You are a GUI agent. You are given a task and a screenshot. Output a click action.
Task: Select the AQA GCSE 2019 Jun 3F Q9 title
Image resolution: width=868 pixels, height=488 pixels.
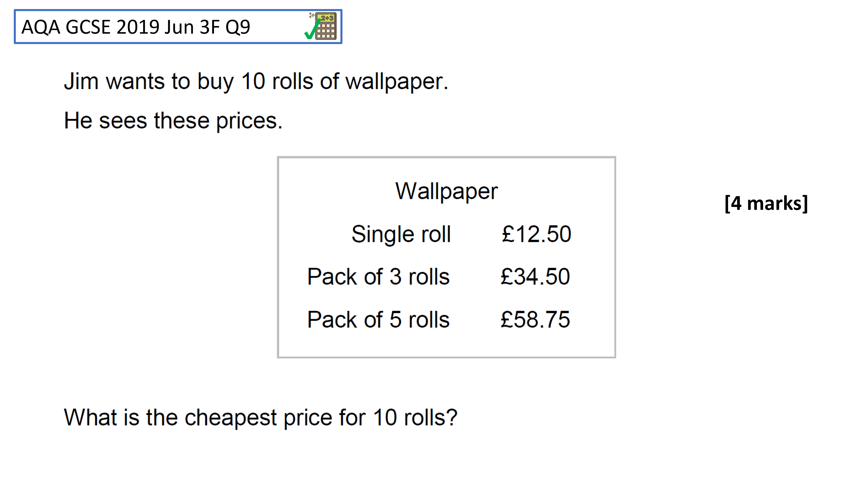click(x=135, y=27)
